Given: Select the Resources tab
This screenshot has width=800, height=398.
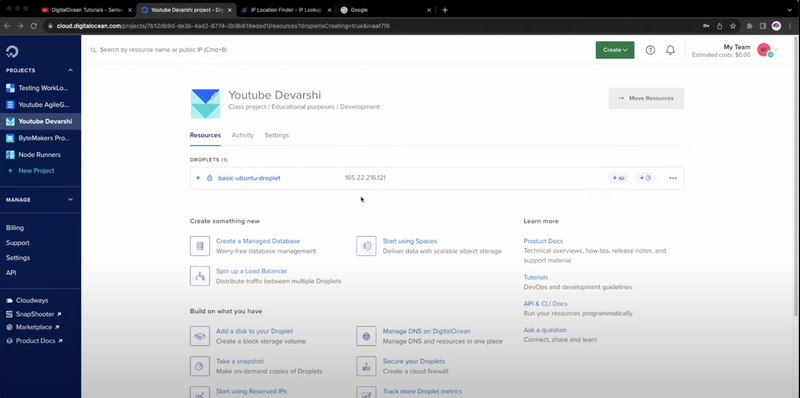Looking at the screenshot, I should click(x=205, y=135).
